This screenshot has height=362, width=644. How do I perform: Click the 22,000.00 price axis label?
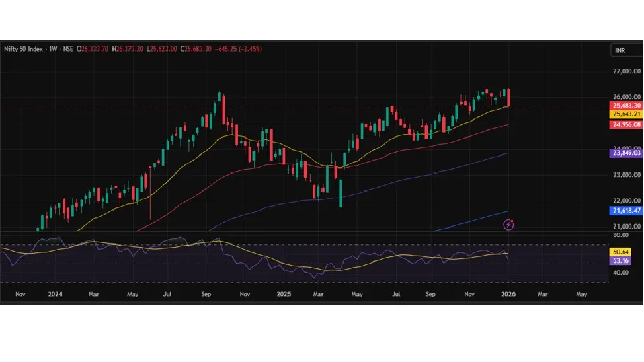[627, 201]
